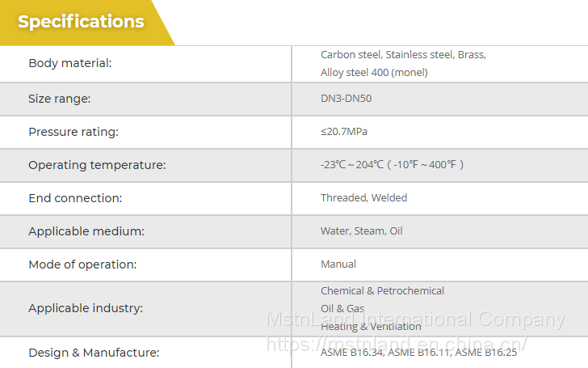This screenshot has height=368, width=588.
Task: Click the Specifications header tab
Action: coord(82,22)
